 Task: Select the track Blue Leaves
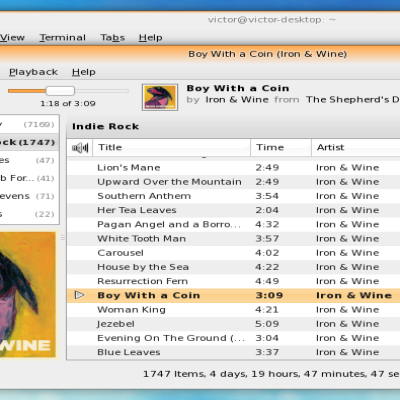[x=233, y=352]
